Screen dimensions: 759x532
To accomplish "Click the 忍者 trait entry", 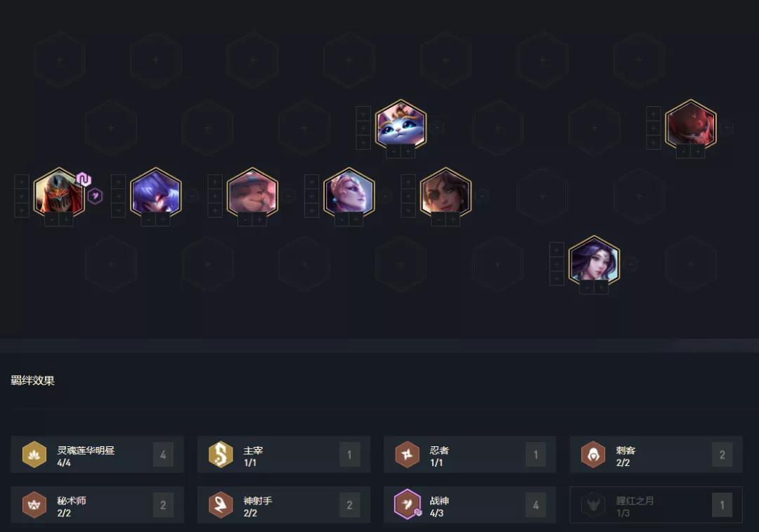I will (x=470, y=455).
